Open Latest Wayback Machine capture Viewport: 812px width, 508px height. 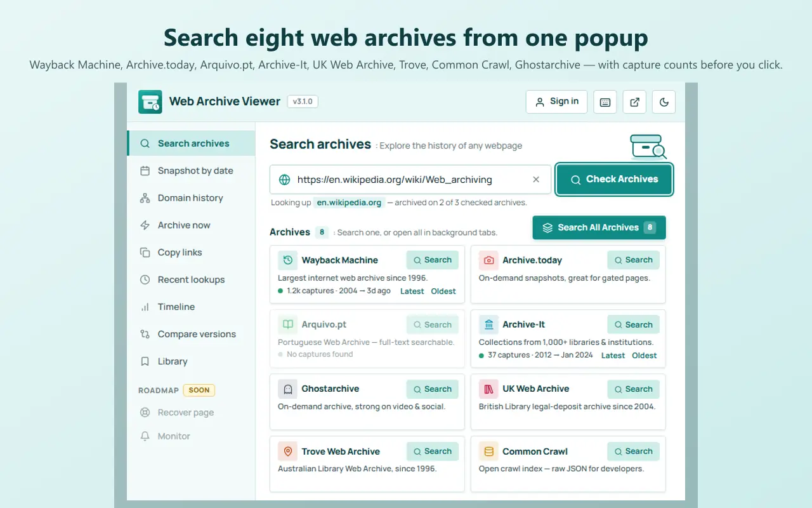coord(412,291)
